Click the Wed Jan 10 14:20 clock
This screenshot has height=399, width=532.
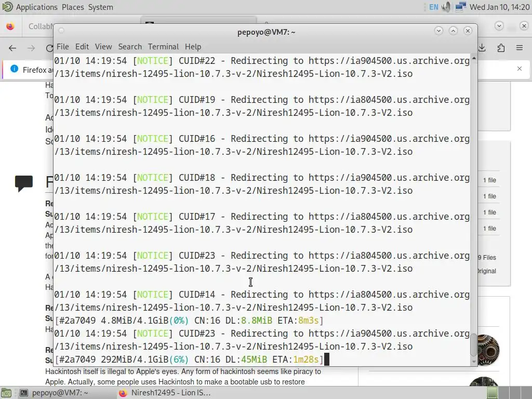click(x=499, y=7)
